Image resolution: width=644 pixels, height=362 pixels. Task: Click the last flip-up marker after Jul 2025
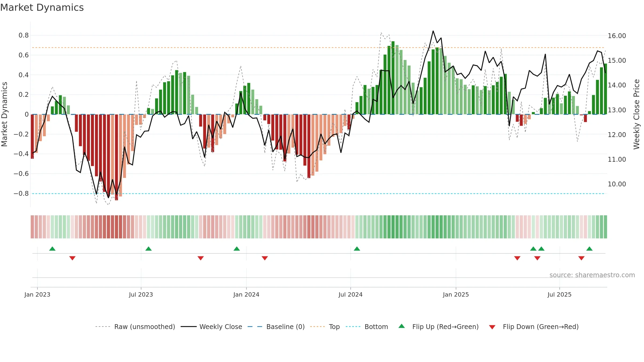pyautogui.click(x=590, y=249)
